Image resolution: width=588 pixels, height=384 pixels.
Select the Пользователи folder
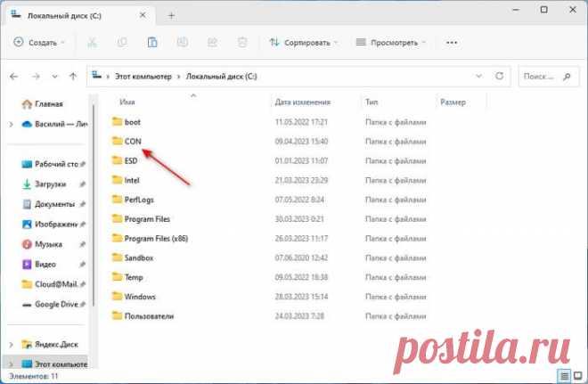click(x=143, y=316)
